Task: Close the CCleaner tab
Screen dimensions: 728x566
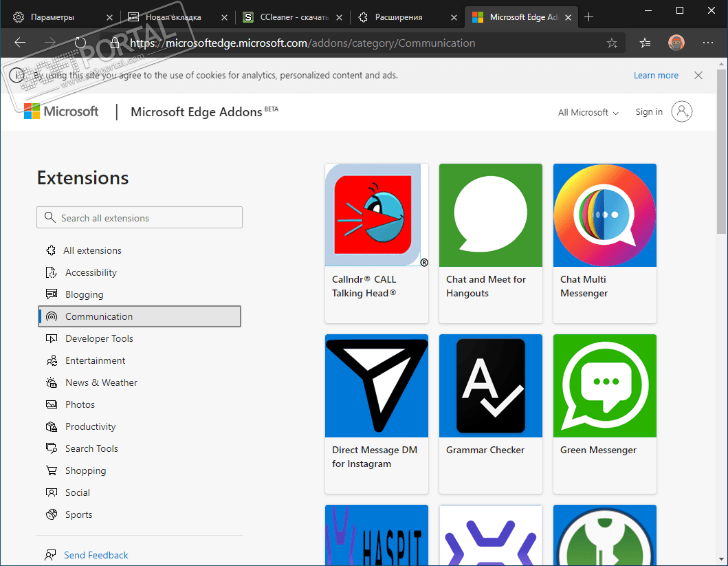Action: [340, 18]
